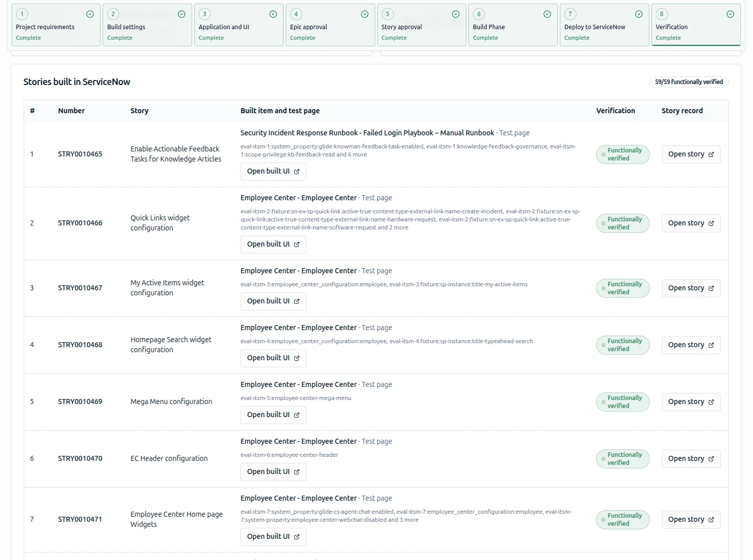Click the Story record column header
The width and height of the screenshot is (753, 560).
(682, 111)
